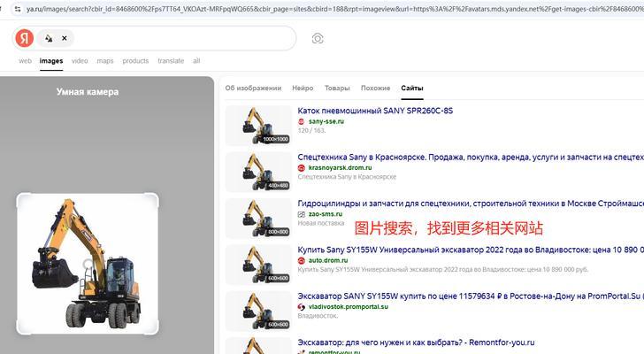
Task: Open Экскаватор SANY SY155W PromPortal link
Action: 471,296
